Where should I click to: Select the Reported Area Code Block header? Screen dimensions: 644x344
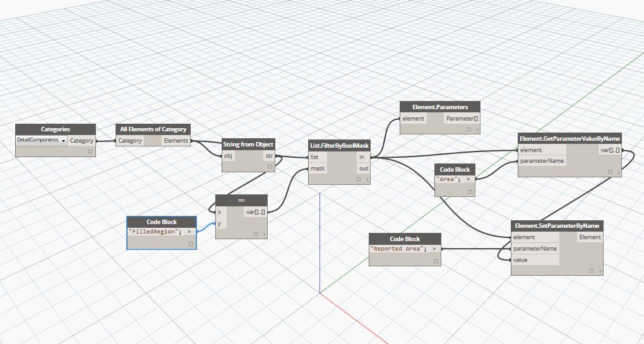click(x=405, y=239)
